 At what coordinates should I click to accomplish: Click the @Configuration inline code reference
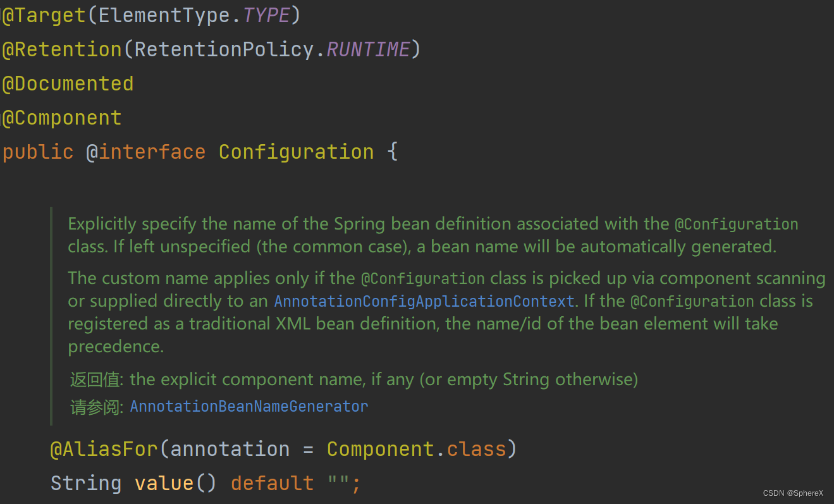click(x=737, y=223)
